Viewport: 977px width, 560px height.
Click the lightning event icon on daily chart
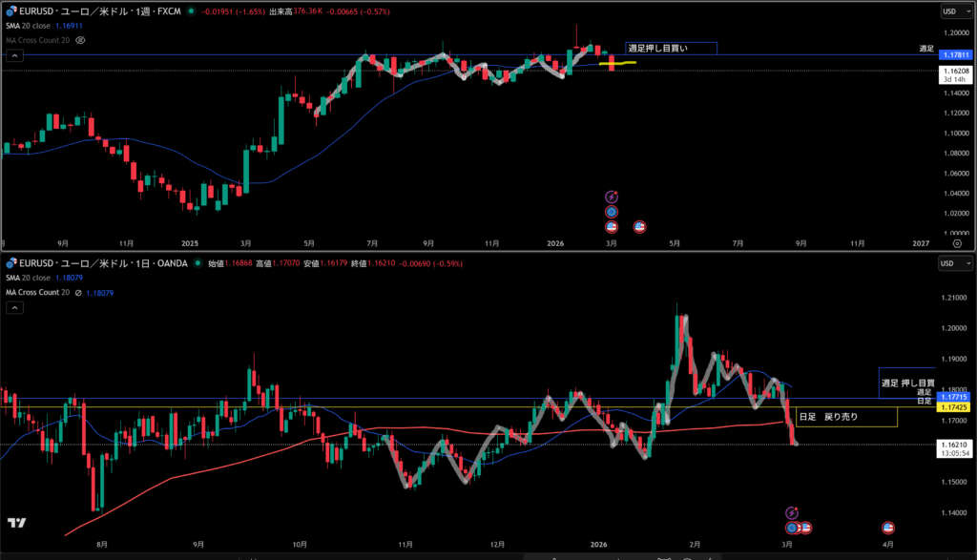791,513
